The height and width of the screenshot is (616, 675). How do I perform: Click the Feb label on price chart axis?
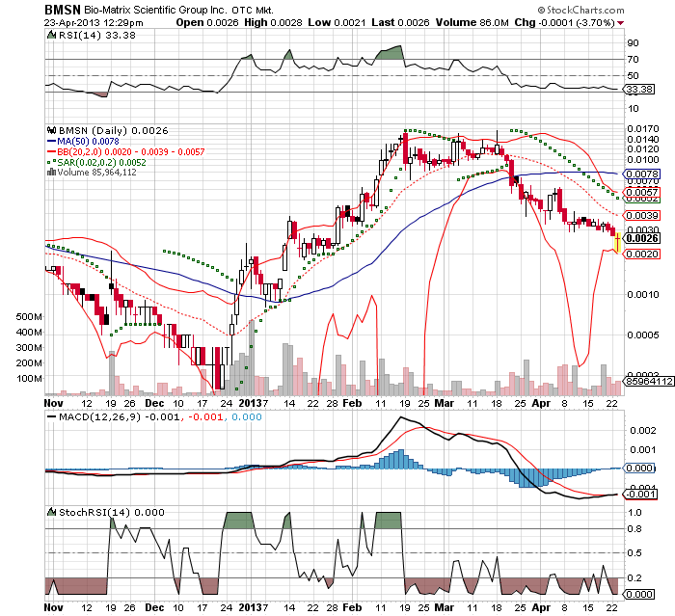(x=353, y=403)
